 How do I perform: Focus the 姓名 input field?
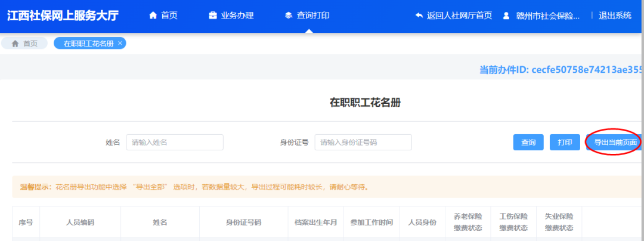pyautogui.click(x=175, y=143)
